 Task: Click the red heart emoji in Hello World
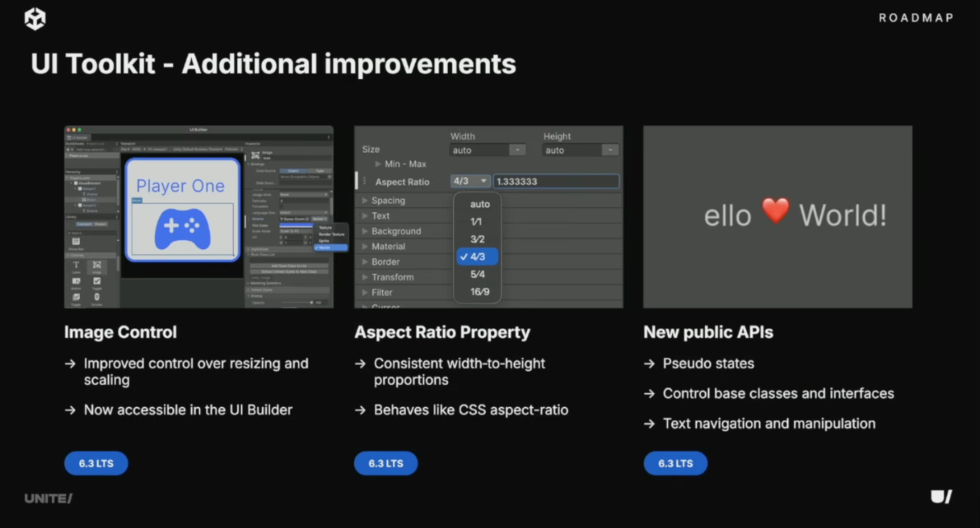[x=776, y=211]
